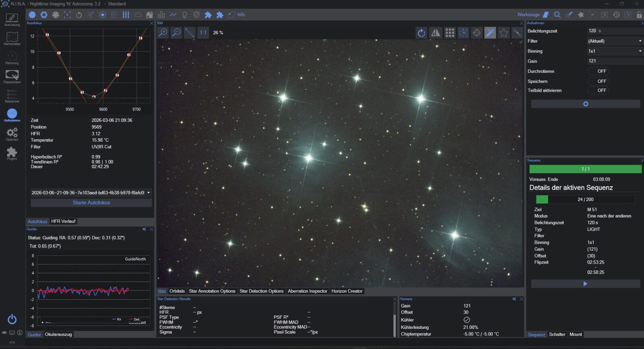Enable the Teilbild aktivieren switch
644x349 pixels.
pos(598,91)
